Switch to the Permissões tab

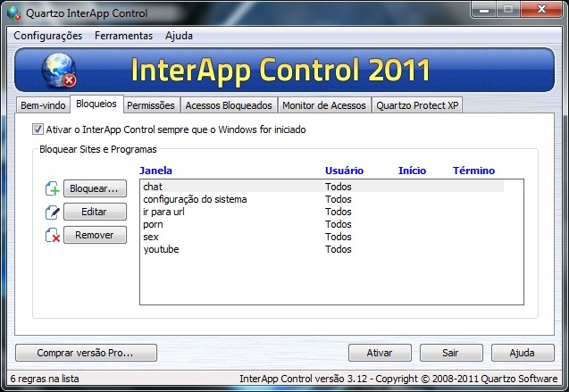click(x=151, y=105)
